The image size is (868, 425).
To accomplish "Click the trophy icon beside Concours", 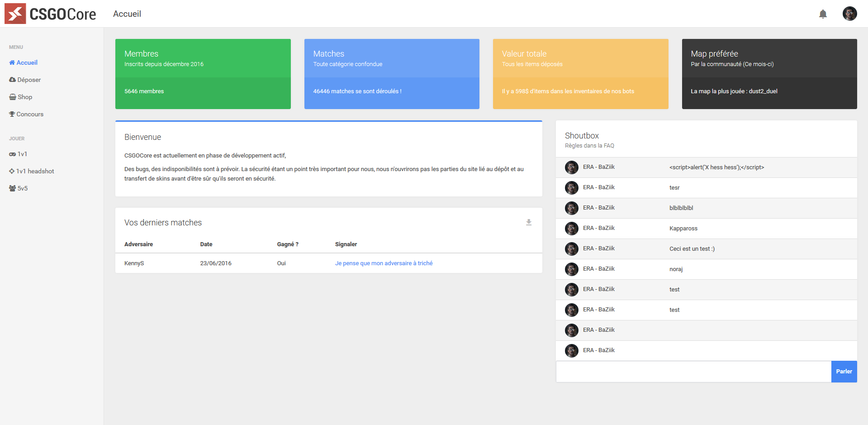I will [x=12, y=114].
